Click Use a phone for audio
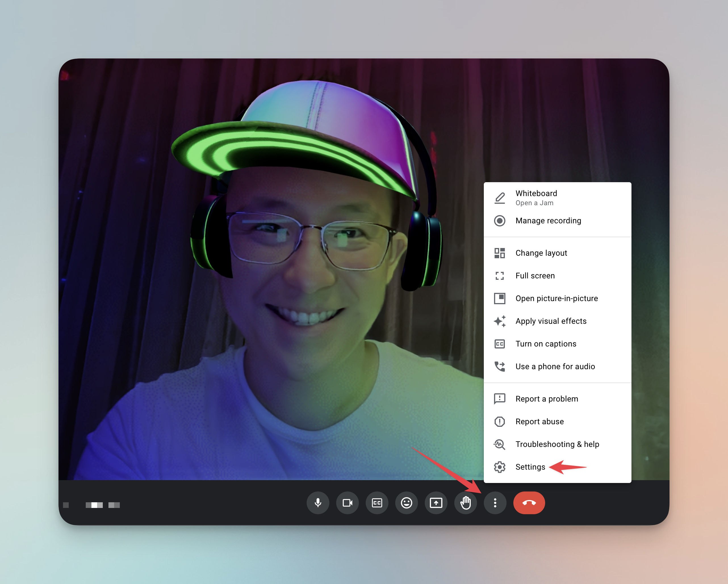Image resolution: width=728 pixels, height=584 pixels. tap(557, 366)
